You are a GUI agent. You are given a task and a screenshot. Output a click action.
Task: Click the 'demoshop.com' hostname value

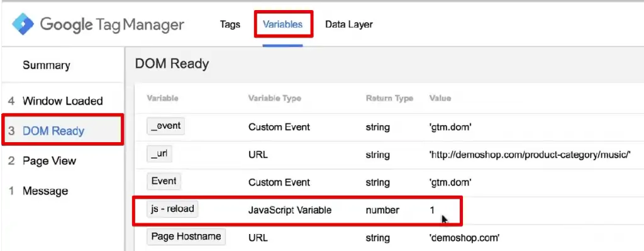pos(464,238)
